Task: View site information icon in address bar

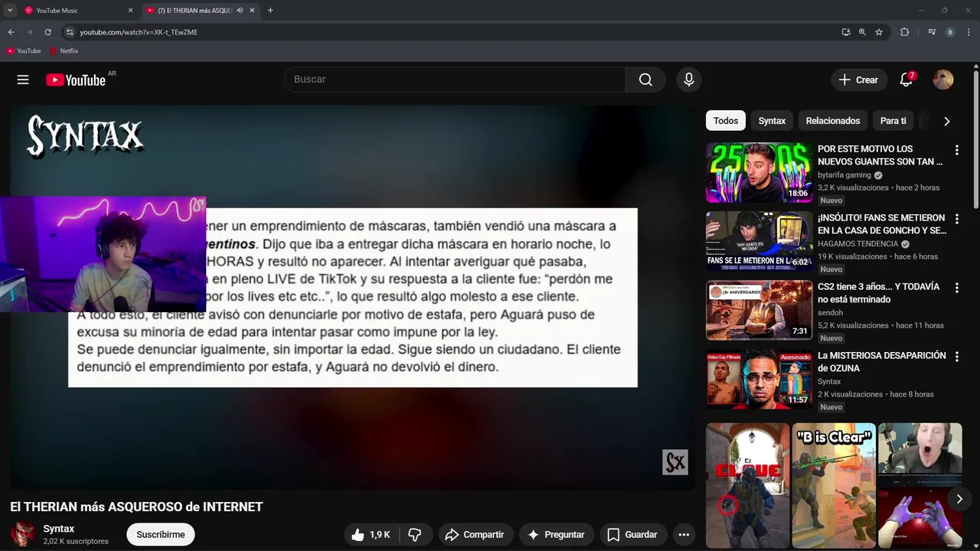Action: [x=70, y=32]
